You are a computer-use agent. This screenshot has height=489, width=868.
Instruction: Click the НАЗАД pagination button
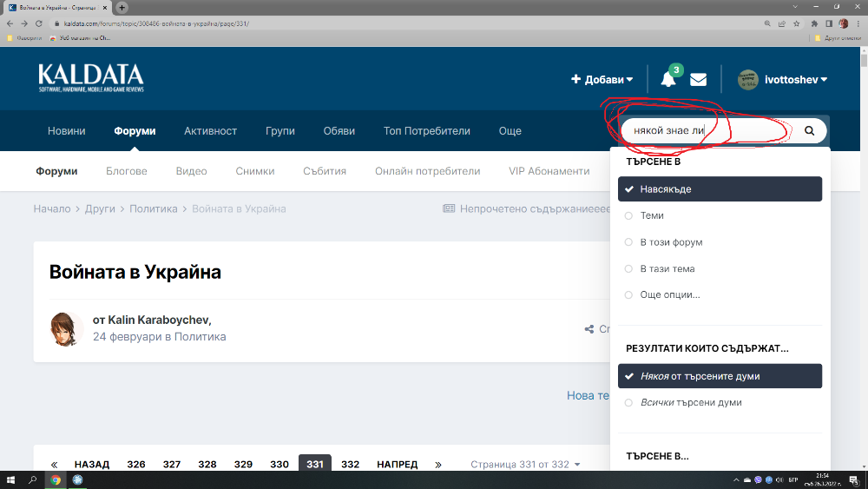click(92, 464)
